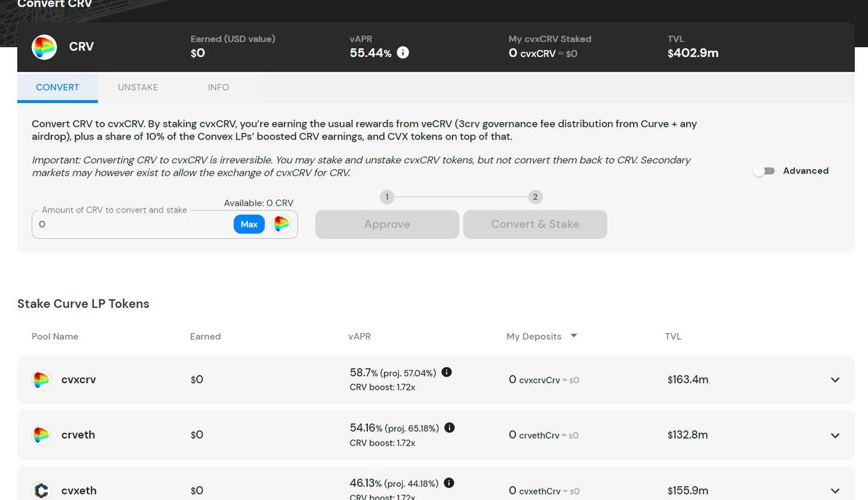Expand the cvxeth pool row

(835, 490)
